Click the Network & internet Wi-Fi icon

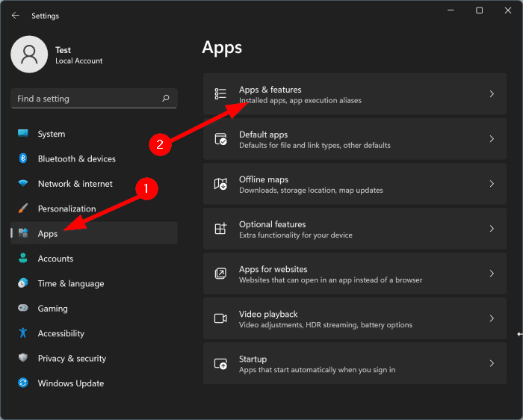pos(23,184)
